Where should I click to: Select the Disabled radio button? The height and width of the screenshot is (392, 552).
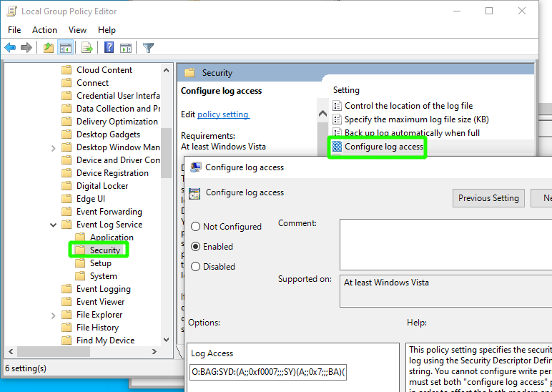click(195, 267)
